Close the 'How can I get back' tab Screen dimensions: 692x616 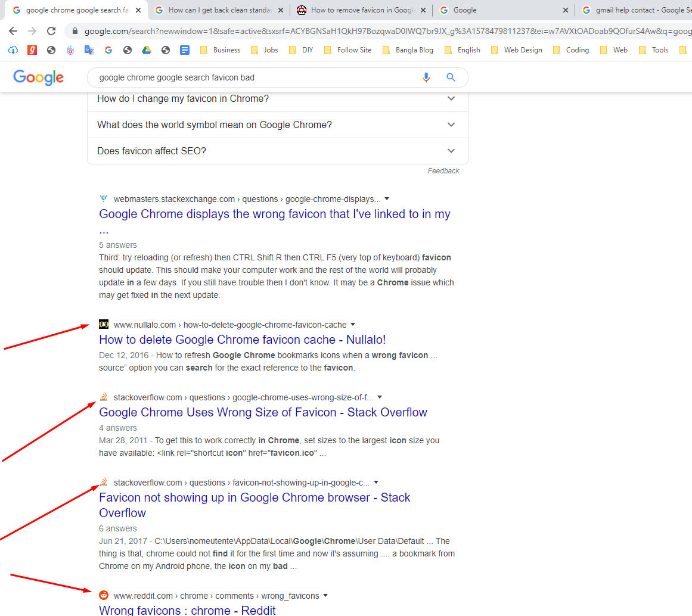point(281,10)
